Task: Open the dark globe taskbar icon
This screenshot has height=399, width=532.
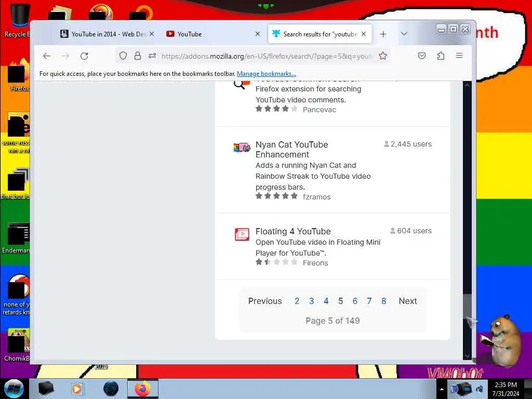Action: click(111, 389)
